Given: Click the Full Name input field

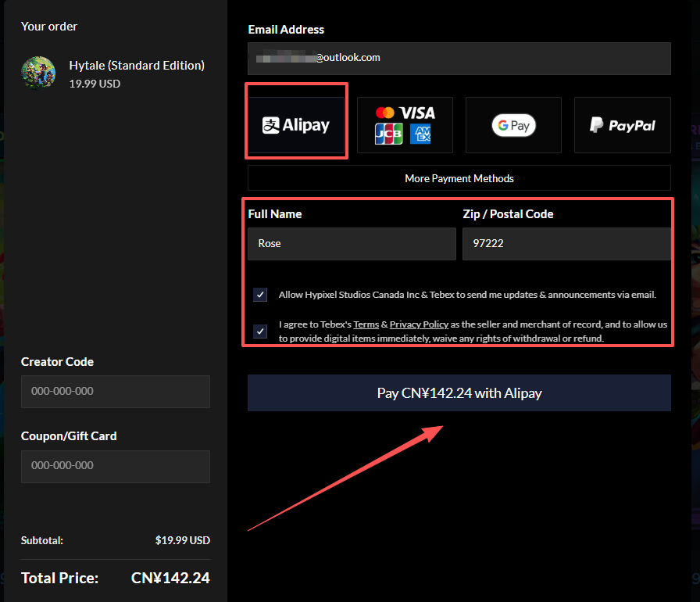Looking at the screenshot, I should [x=352, y=244].
